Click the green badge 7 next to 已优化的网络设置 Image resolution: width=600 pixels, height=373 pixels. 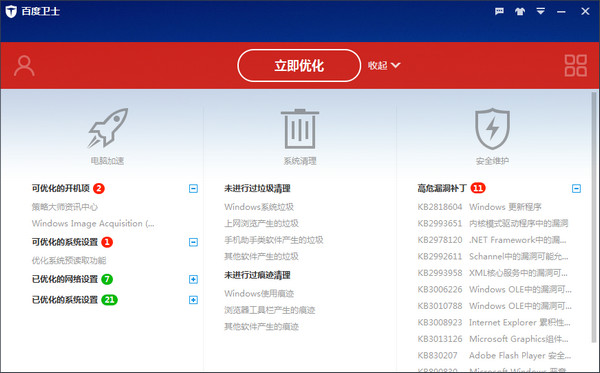107,279
